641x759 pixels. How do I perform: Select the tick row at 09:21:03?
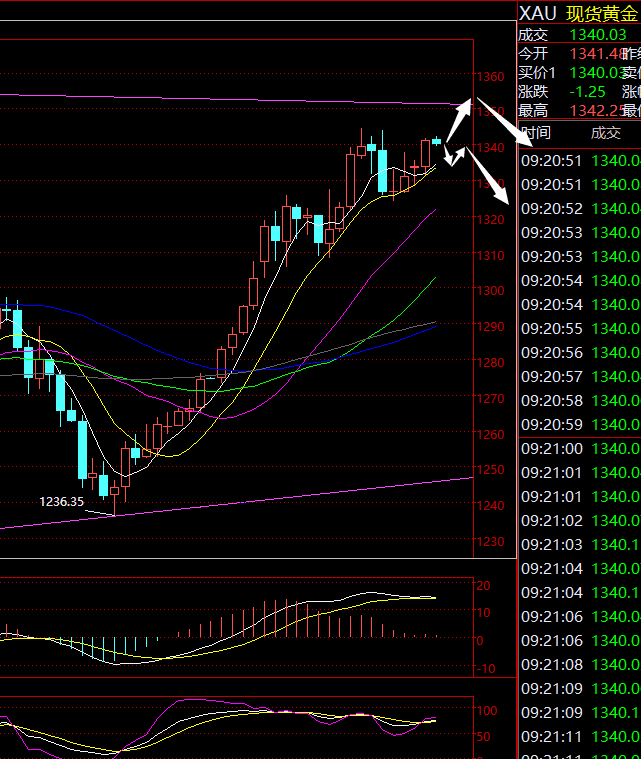[x=580, y=545]
